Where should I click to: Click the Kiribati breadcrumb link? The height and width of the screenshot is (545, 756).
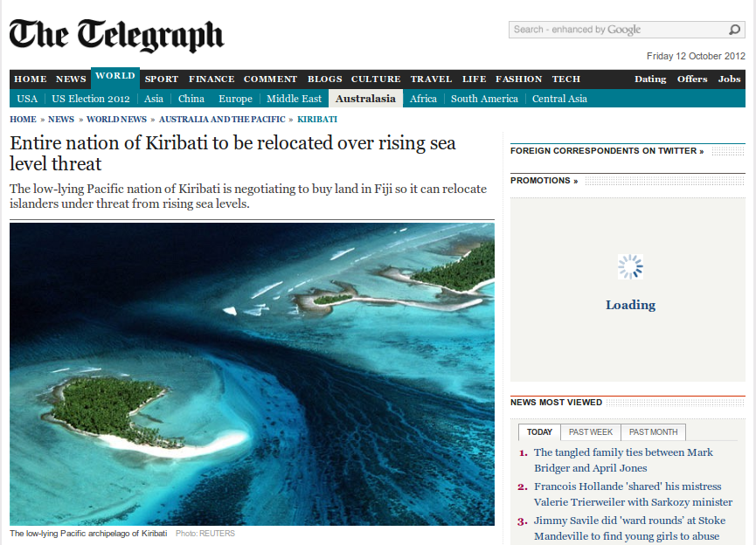coord(317,120)
